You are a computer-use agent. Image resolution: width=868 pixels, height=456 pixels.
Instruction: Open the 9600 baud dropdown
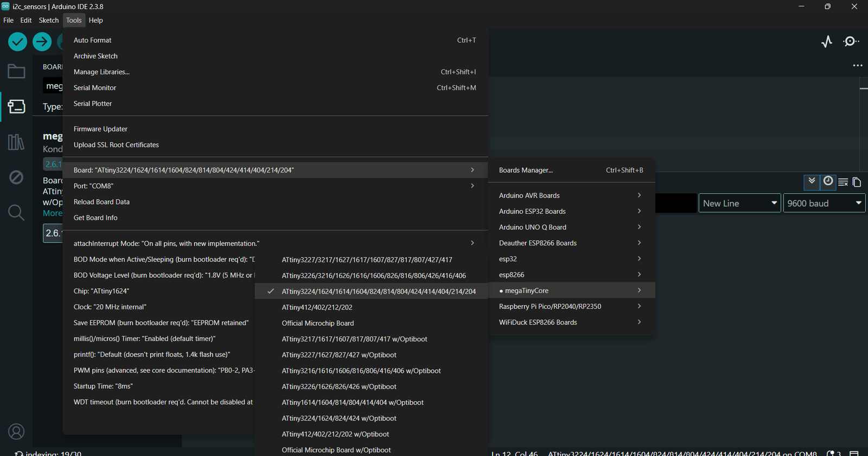point(824,203)
